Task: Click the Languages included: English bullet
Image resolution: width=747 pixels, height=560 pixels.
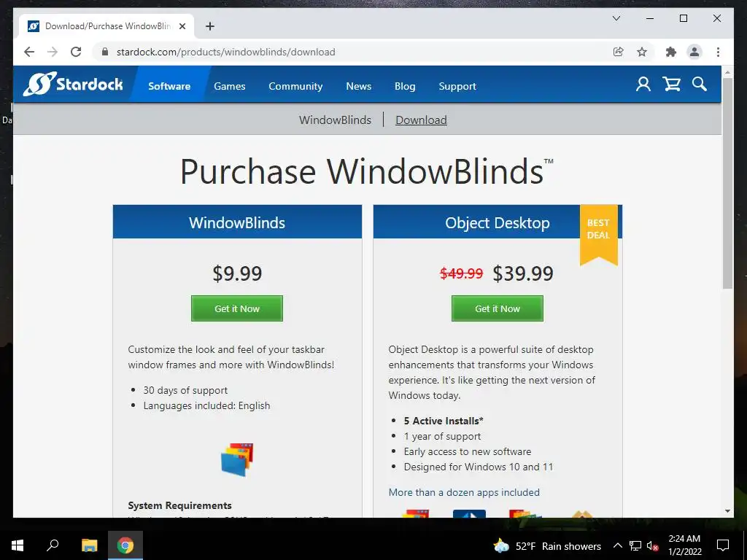Action: [206, 405]
